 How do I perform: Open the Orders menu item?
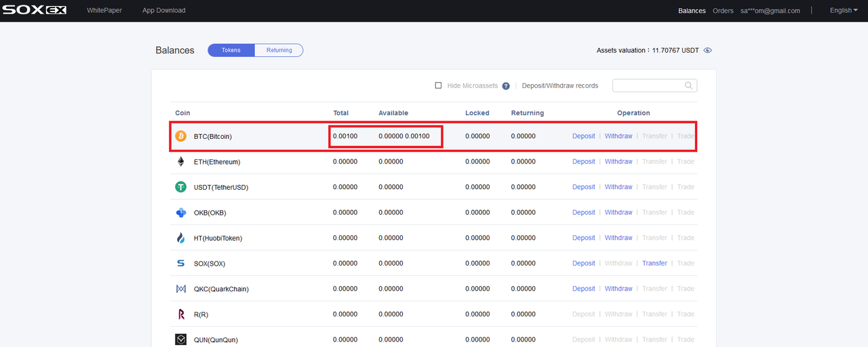(723, 11)
